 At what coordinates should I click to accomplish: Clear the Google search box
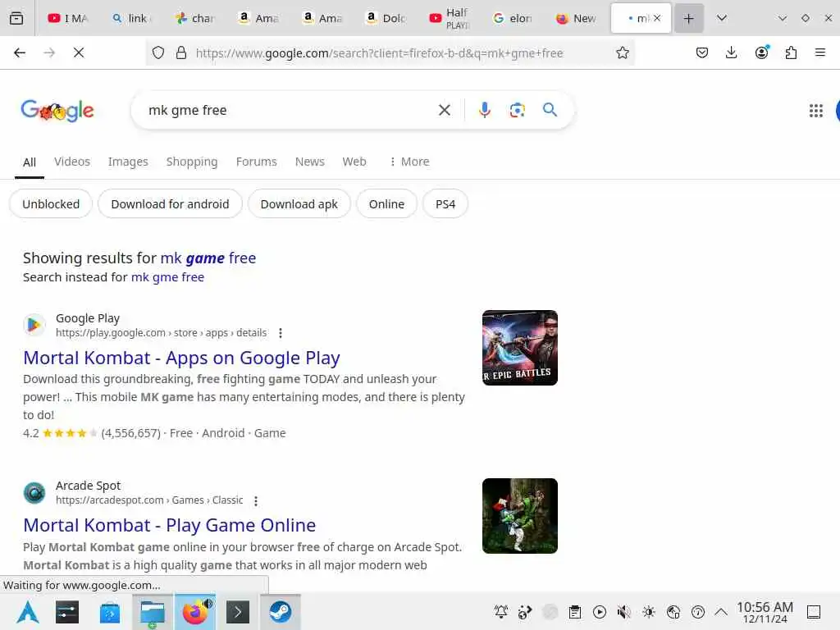444,110
